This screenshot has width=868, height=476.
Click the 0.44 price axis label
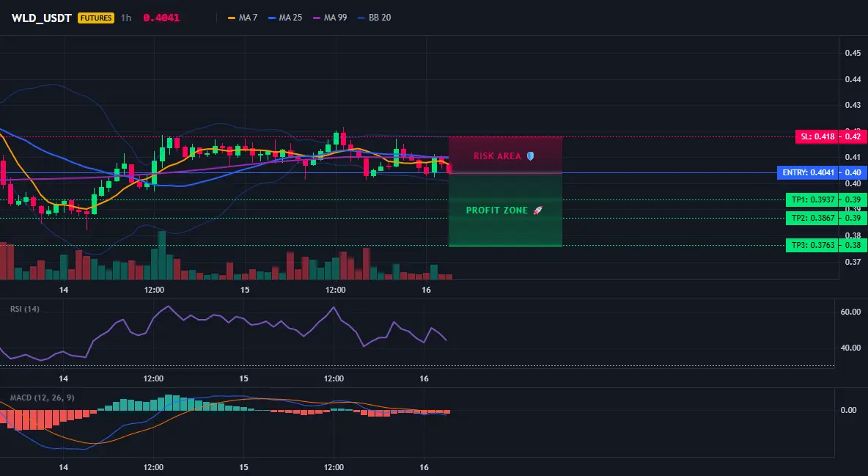(853, 79)
